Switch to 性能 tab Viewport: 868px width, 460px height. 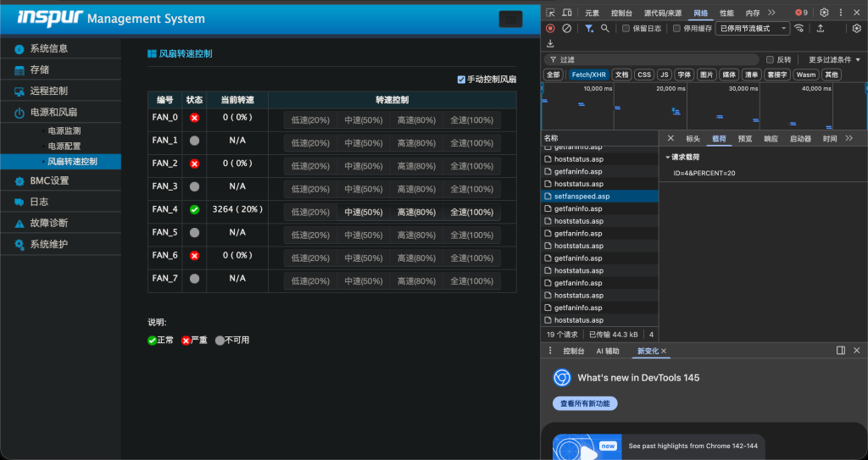pos(726,14)
